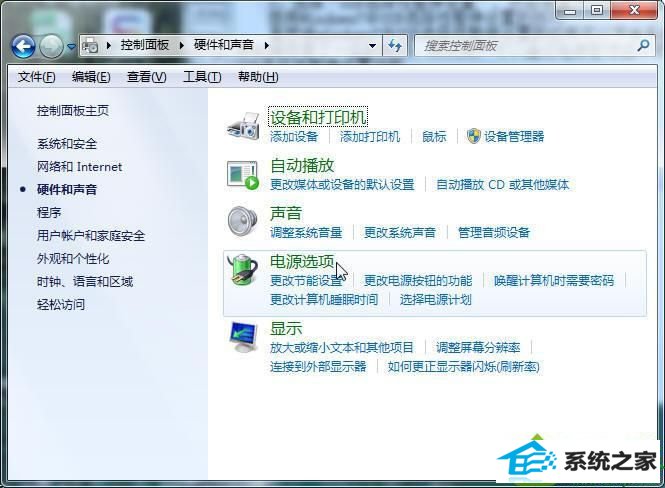Open the 查看(V) menu
Image resolution: width=665 pixels, height=488 pixels.
[147, 77]
